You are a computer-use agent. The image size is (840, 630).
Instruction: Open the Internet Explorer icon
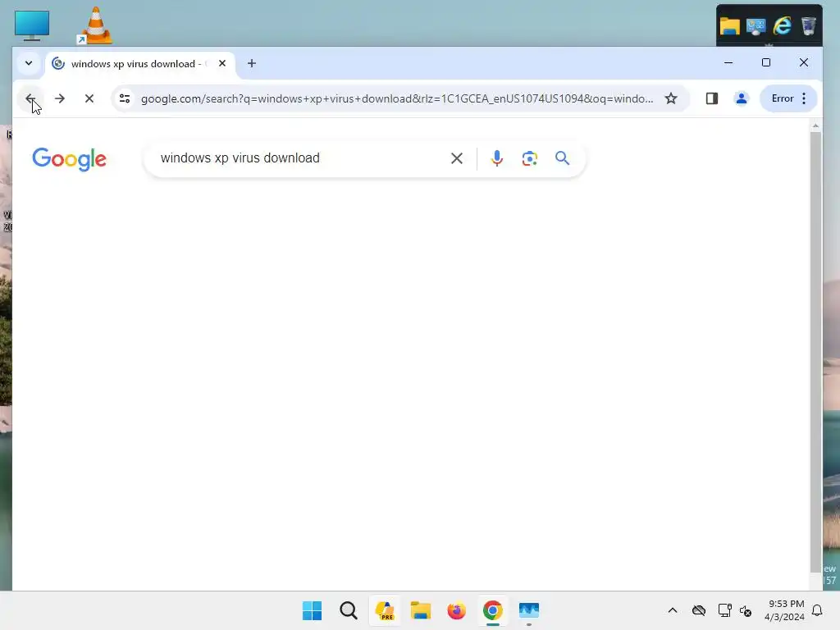[x=782, y=25]
